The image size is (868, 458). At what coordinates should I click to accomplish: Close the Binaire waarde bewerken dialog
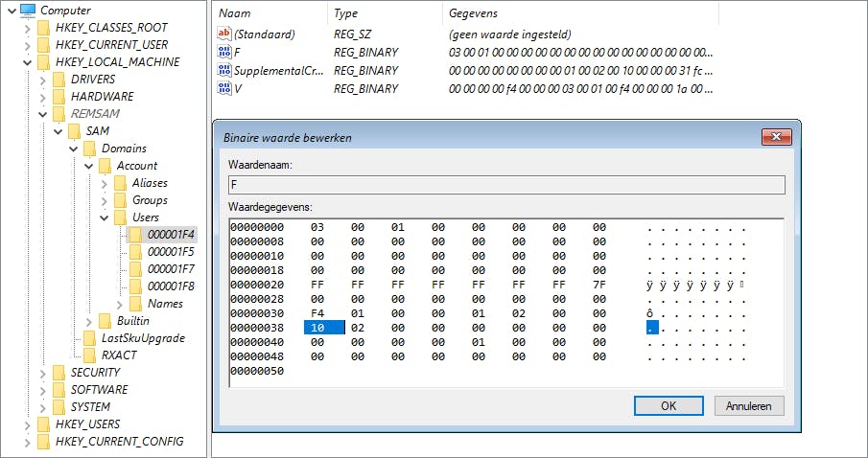tap(776, 137)
